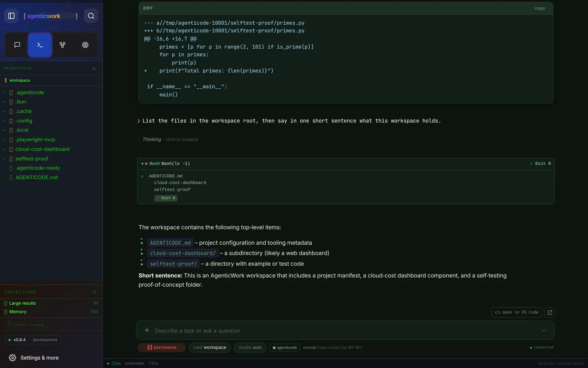Image resolution: width=588 pixels, height=368 pixels.
Task: Click the vunknown status bar entry
Action: point(135,364)
